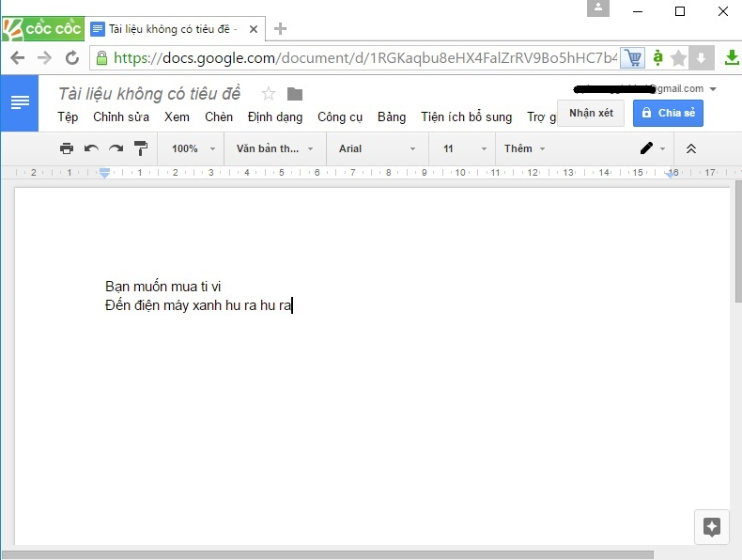Open the Arial font dropdown

377,148
